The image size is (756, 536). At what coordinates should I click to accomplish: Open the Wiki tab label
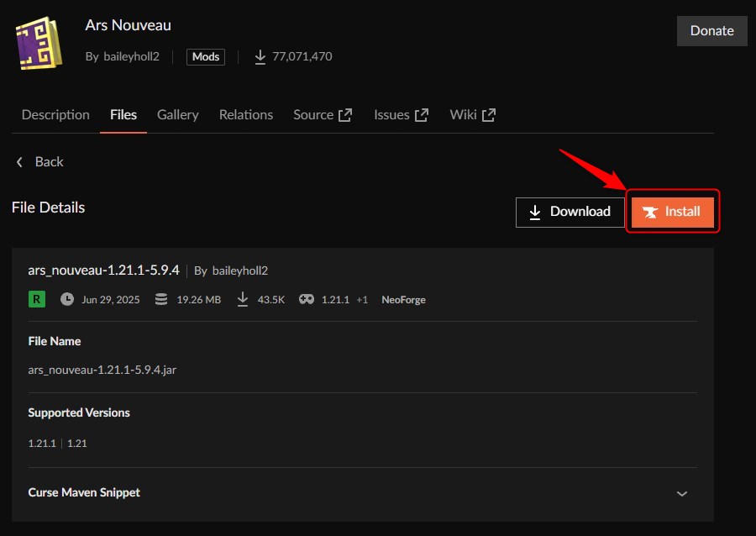[x=464, y=115]
